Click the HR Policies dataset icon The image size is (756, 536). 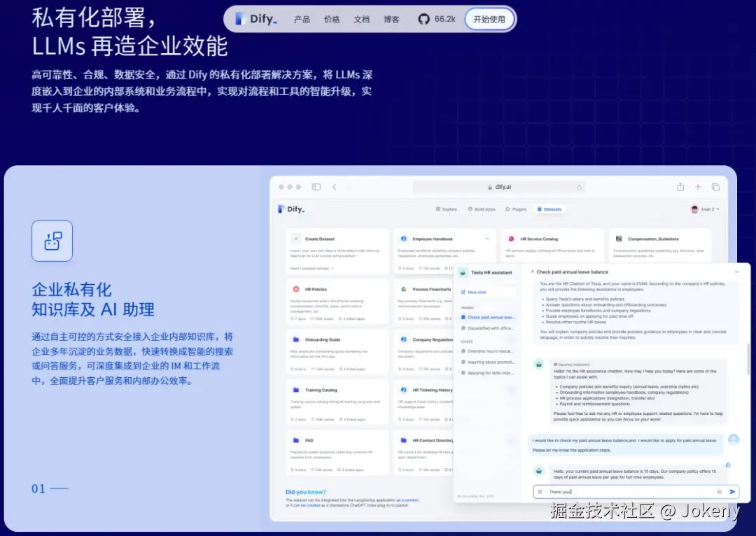pyautogui.click(x=296, y=289)
